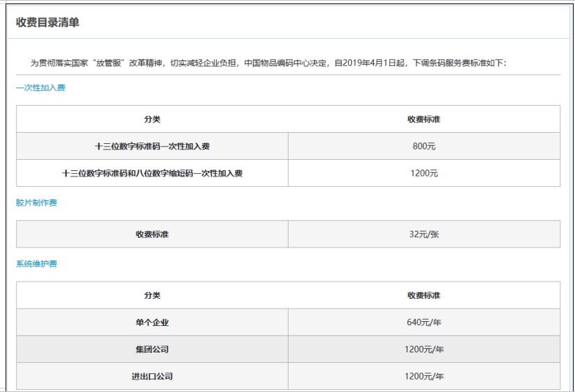The width and height of the screenshot is (575, 392).
Task: Select the 单个企业 row label
Action: click(x=152, y=322)
